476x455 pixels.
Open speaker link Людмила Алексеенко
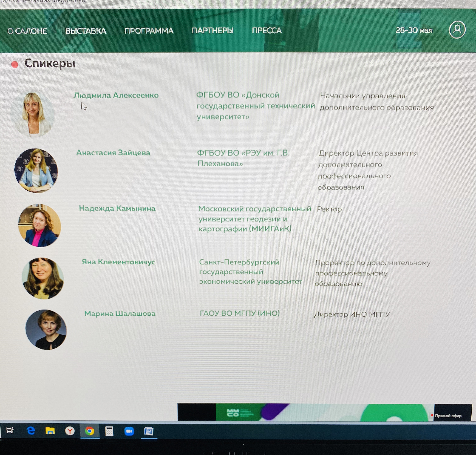(x=116, y=95)
